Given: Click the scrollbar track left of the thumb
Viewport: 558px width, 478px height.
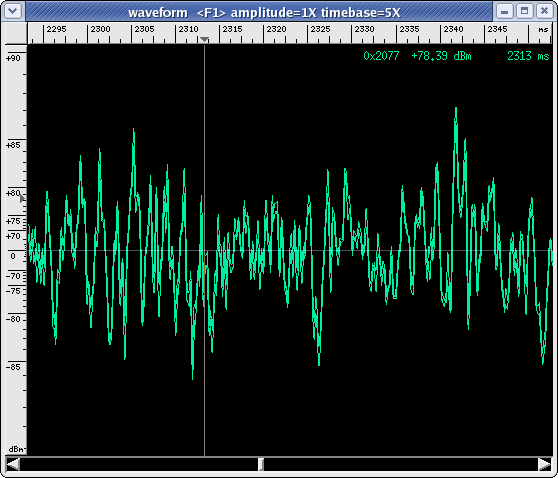Looking at the screenshot, I should coord(139,464).
